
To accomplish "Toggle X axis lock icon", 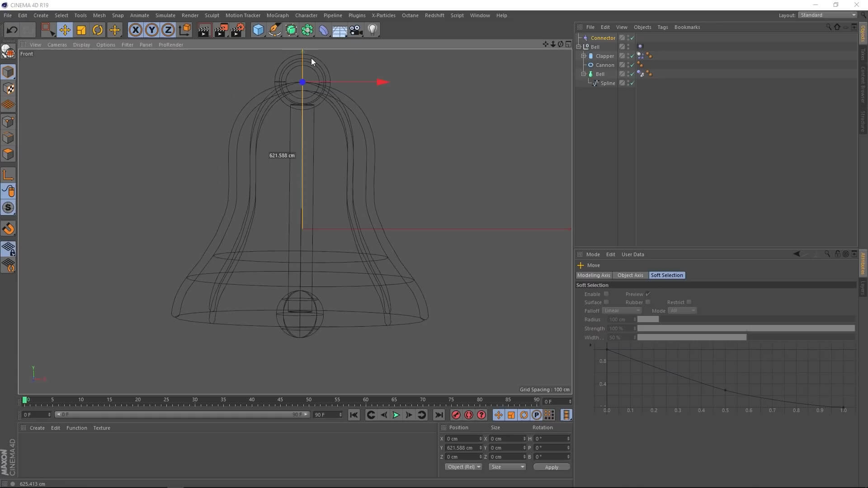I will pos(135,30).
